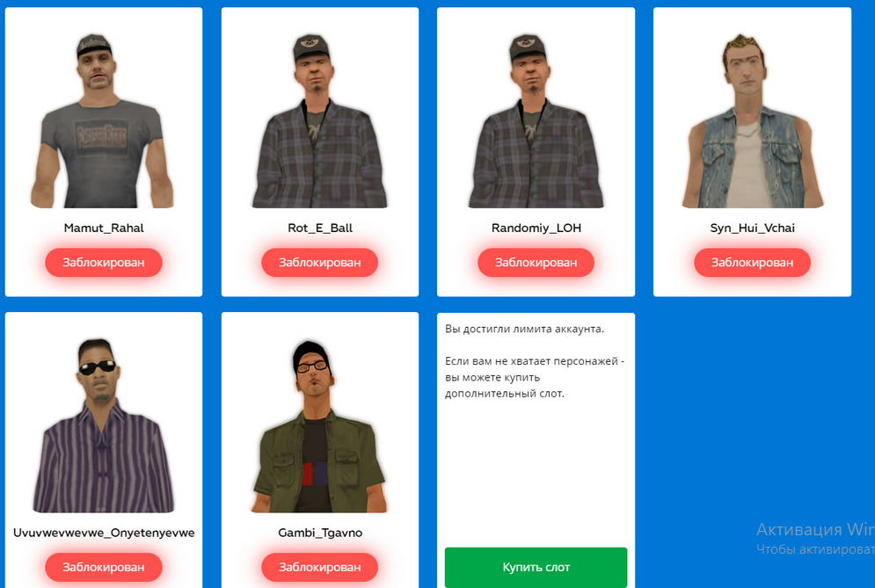Click the Randomiy_LOH name label
875x588 pixels.
point(536,229)
